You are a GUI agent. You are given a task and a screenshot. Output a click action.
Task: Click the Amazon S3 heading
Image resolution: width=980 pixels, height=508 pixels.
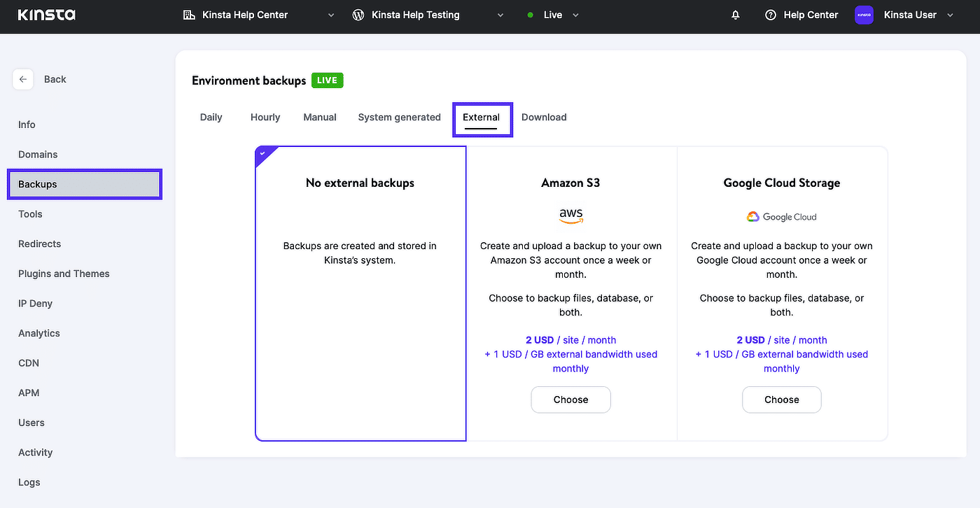(570, 183)
